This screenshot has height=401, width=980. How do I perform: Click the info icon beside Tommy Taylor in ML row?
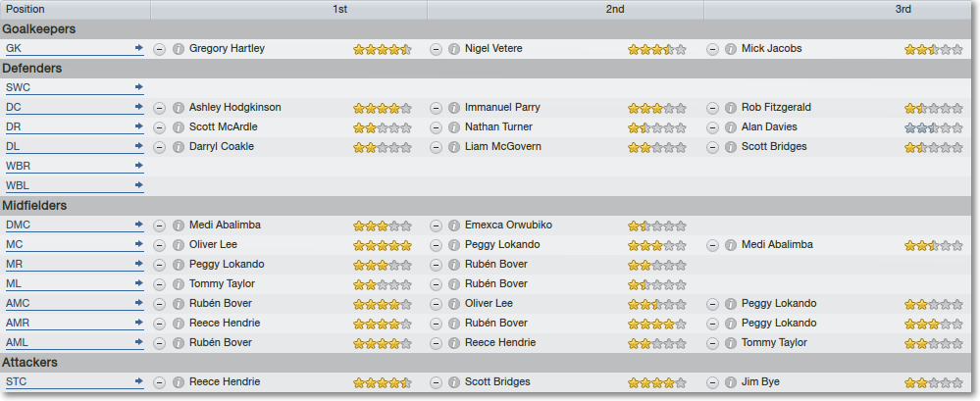tap(179, 285)
